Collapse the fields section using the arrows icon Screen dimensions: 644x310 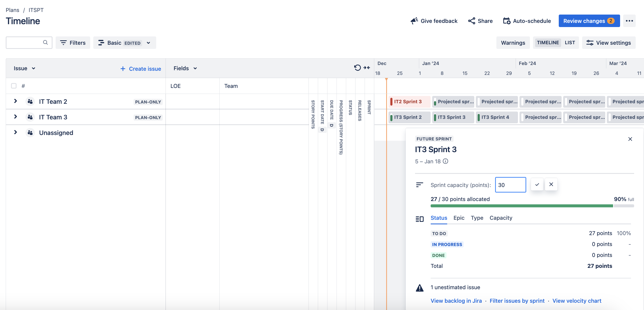tap(367, 67)
